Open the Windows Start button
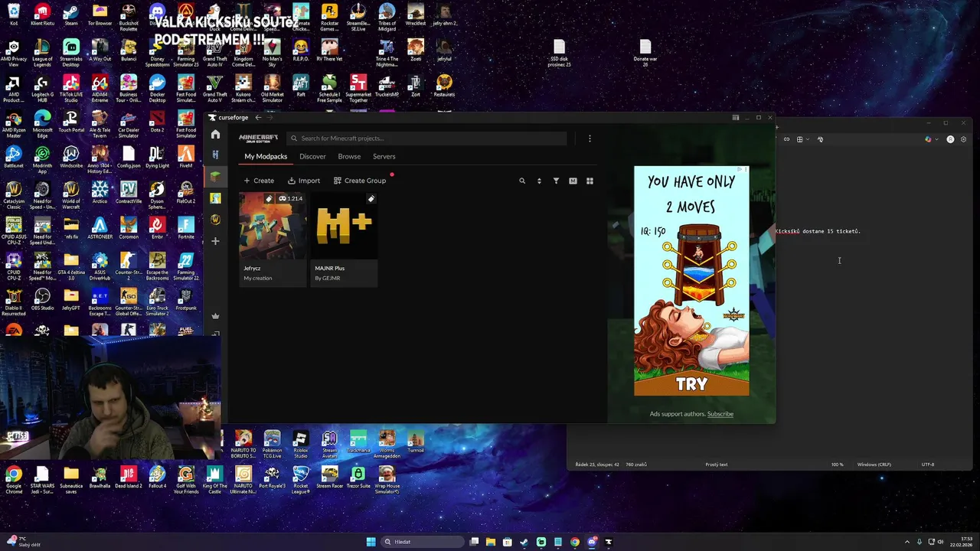Screen dimensions: 980x551 (371, 542)
